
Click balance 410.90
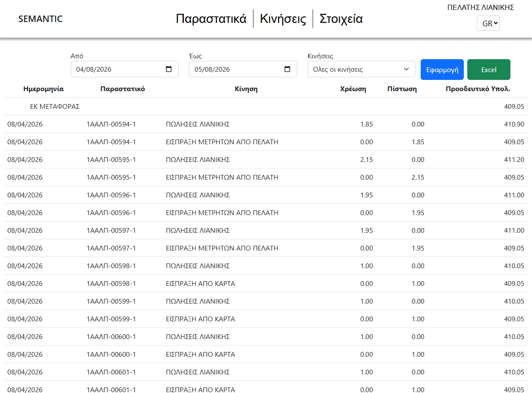(x=514, y=124)
